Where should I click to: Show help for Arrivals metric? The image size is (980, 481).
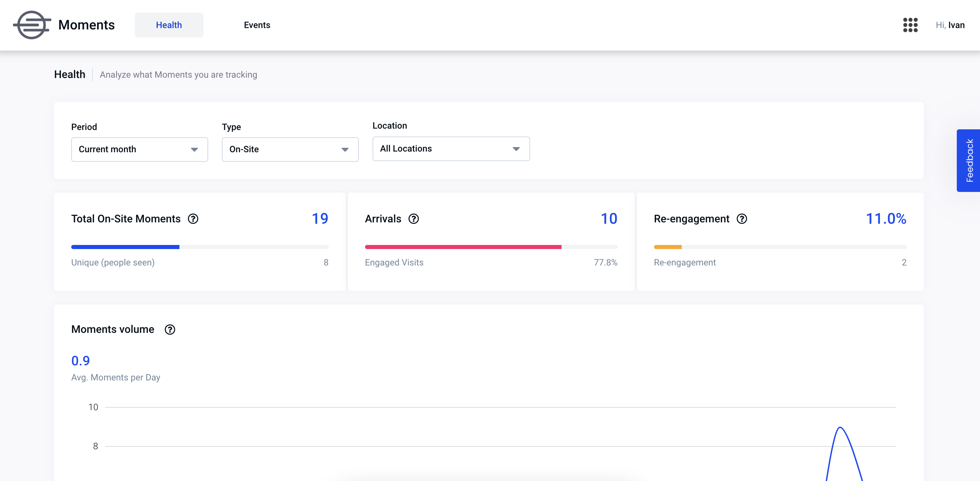(414, 219)
